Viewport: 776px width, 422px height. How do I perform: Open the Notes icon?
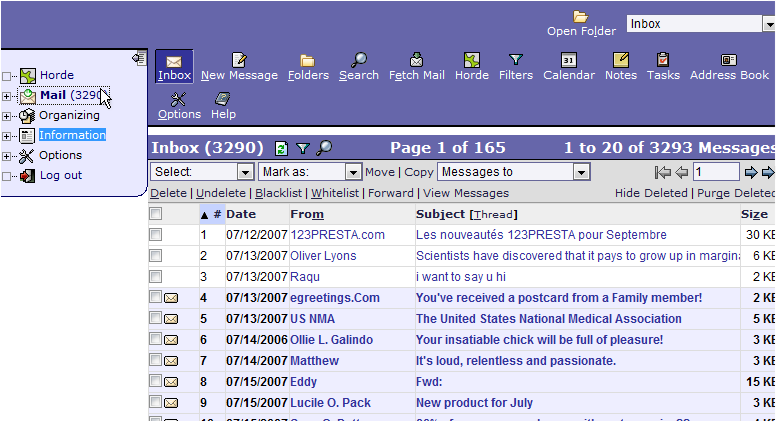(620, 61)
